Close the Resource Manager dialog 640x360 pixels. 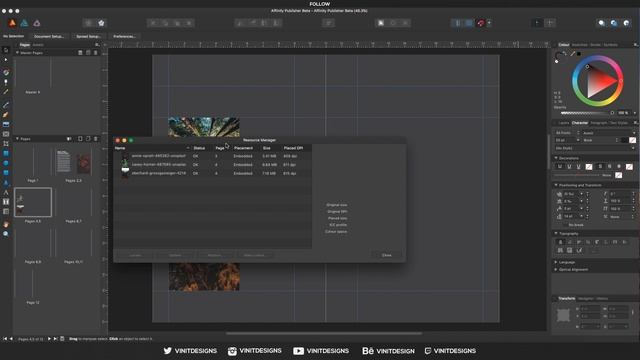[x=387, y=255]
